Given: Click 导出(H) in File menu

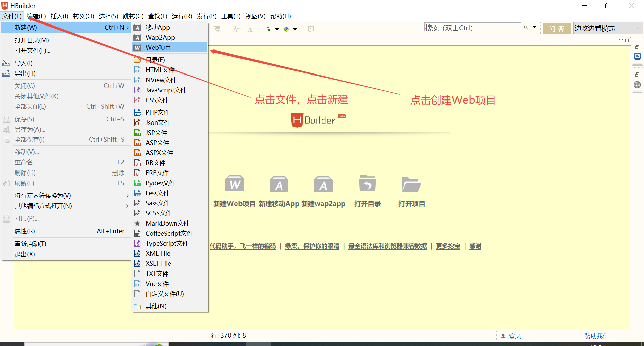Looking at the screenshot, I should (x=66, y=73).
